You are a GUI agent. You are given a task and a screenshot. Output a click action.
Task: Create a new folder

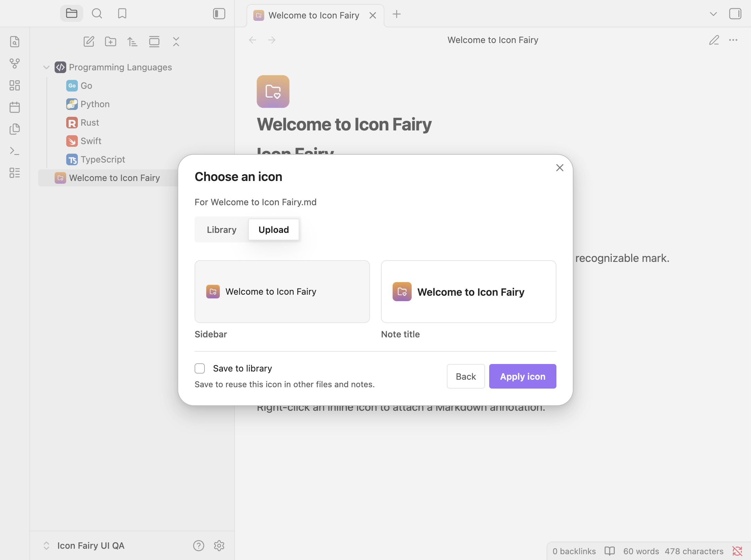[111, 42]
